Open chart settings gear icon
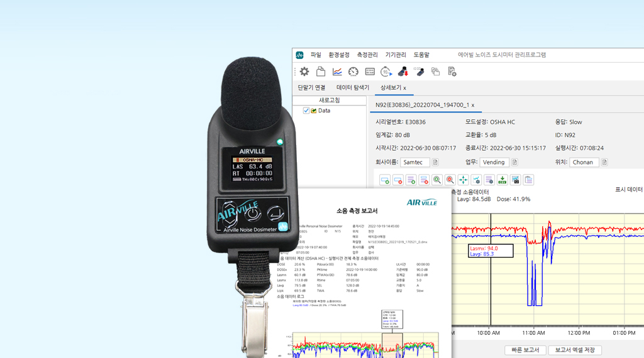This screenshot has height=358, width=644. [x=477, y=180]
